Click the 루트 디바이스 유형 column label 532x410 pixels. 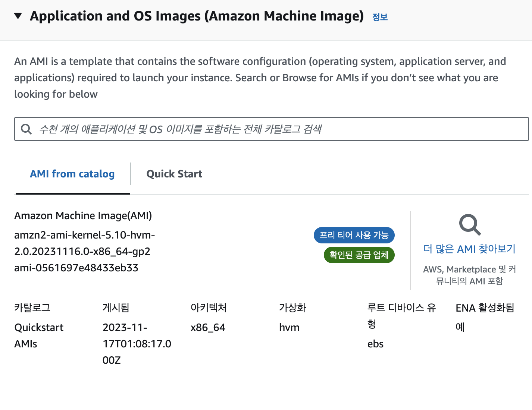coord(402,316)
